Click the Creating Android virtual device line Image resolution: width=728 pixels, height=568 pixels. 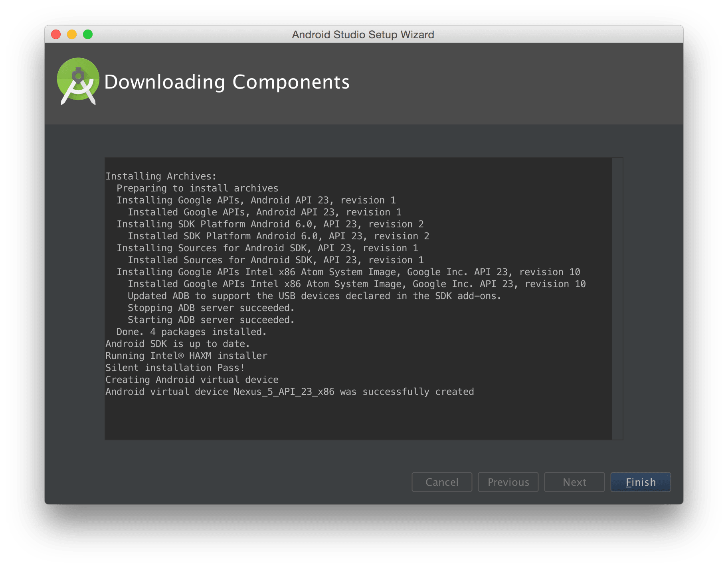pos(192,379)
